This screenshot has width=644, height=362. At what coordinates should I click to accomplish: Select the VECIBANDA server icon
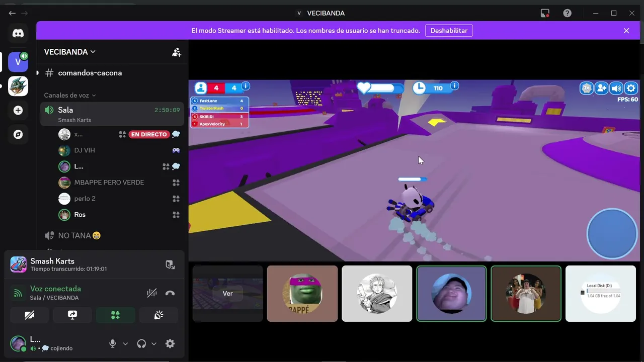click(x=18, y=62)
